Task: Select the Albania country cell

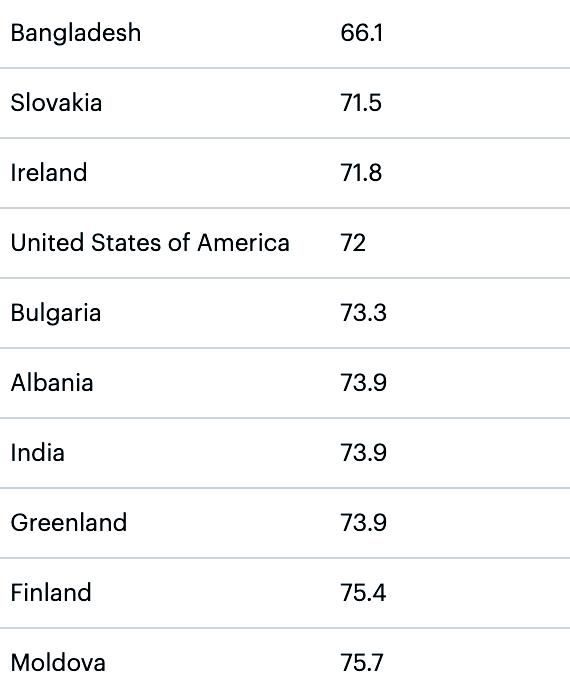Action: (x=52, y=383)
